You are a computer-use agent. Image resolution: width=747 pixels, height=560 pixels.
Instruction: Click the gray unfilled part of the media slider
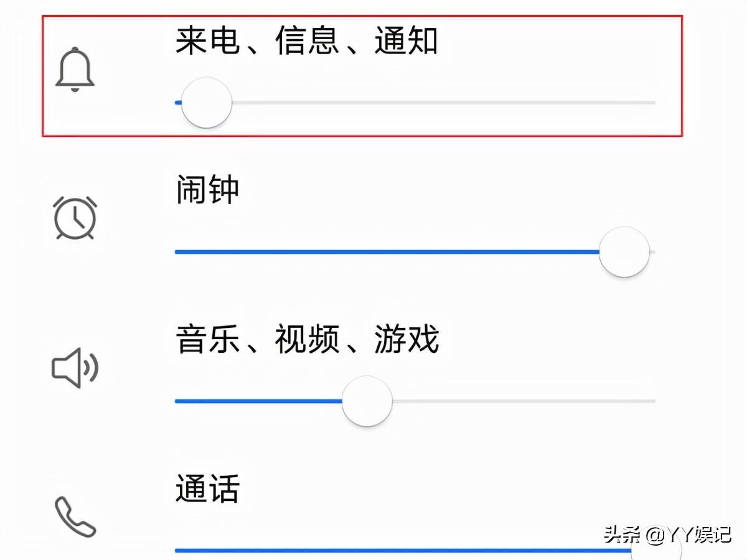(524, 401)
